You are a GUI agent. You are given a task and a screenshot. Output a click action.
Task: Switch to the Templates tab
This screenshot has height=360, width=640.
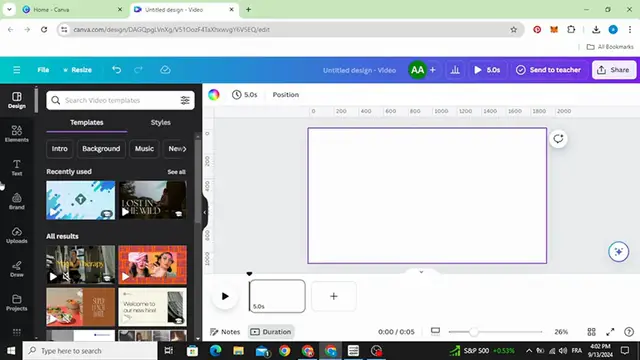[87, 122]
